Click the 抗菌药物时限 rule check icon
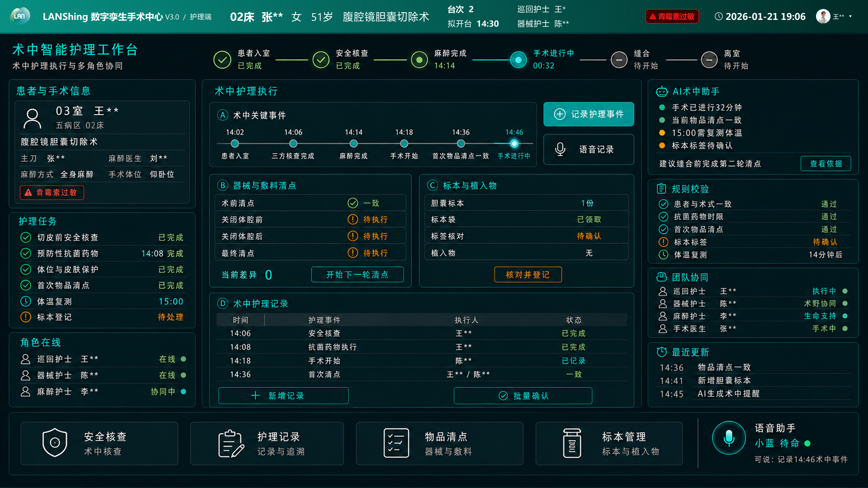868x488 pixels. (663, 217)
